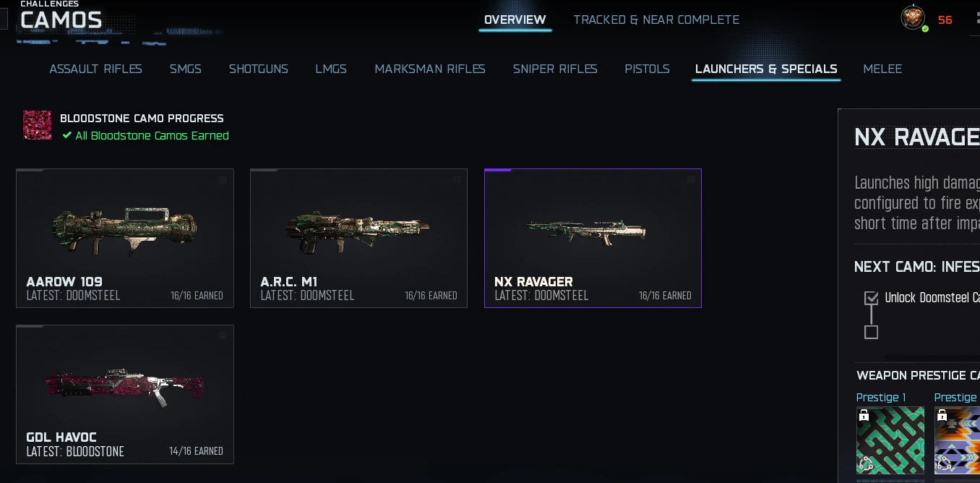
Task: Click the player emblem avatar icon
Action: pyautogui.click(x=913, y=17)
